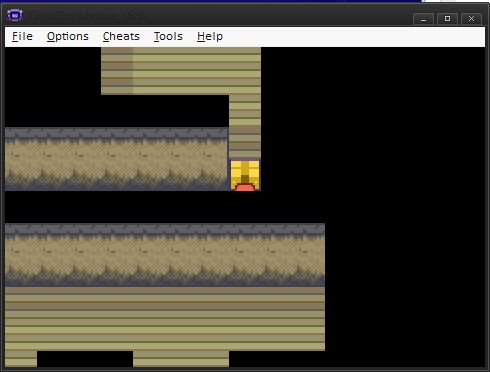490x372 pixels.
Task: Minimize the emulator window
Action: 423,19
